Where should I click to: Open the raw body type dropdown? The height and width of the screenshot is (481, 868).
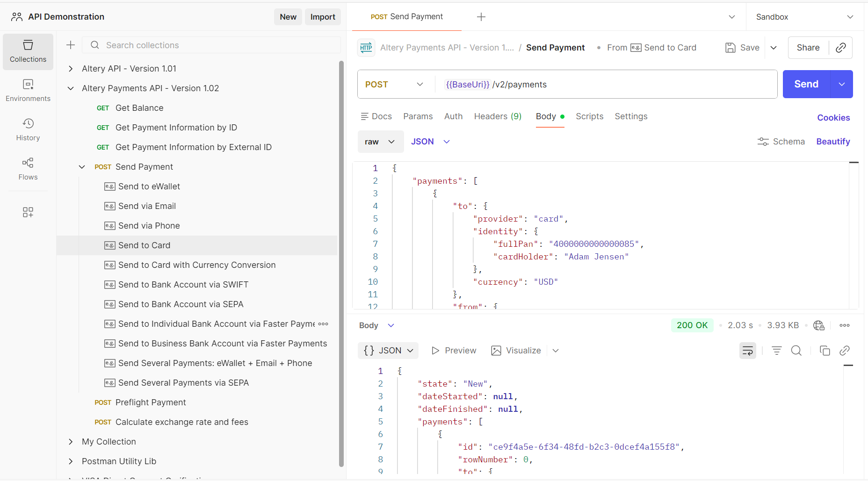[380, 142]
